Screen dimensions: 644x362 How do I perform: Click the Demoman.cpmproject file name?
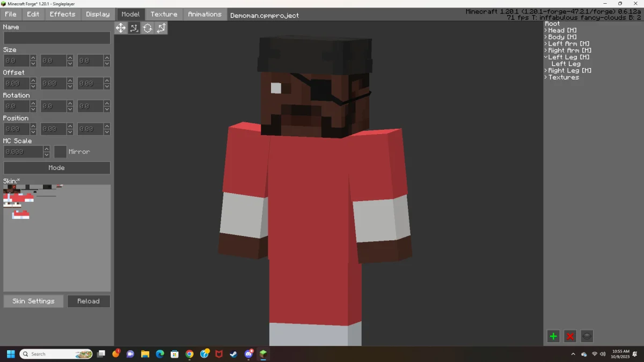point(265,16)
